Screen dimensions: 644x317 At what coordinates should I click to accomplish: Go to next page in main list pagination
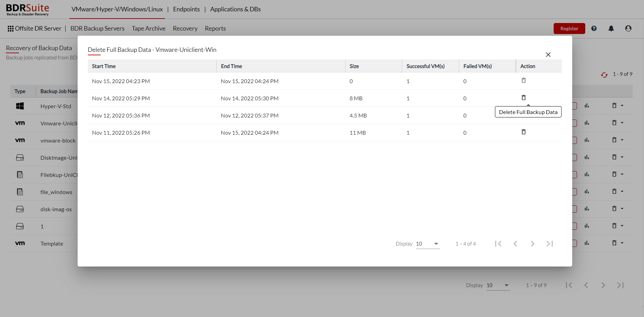point(603,285)
